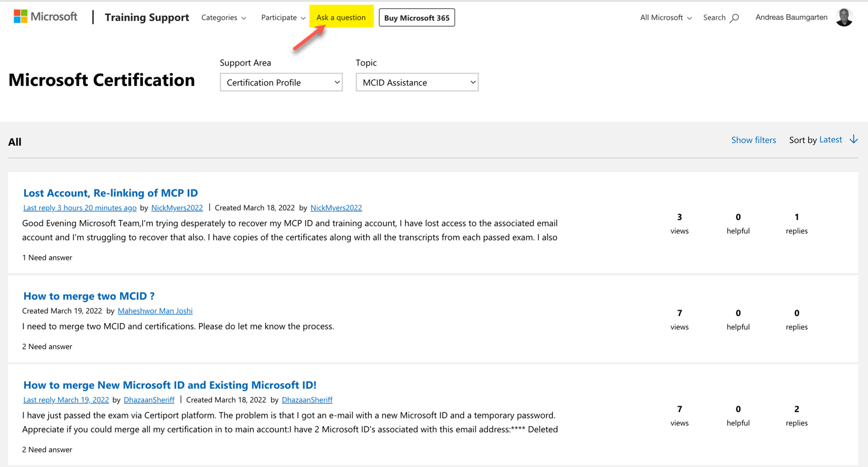This screenshot has width=868, height=467.
Task: Open the Categories menu
Action: (224, 18)
